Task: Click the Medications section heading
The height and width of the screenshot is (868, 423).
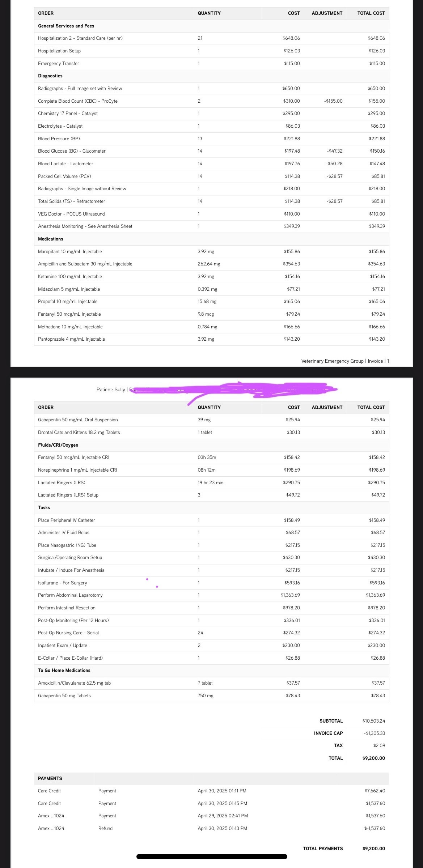Action: [51, 239]
